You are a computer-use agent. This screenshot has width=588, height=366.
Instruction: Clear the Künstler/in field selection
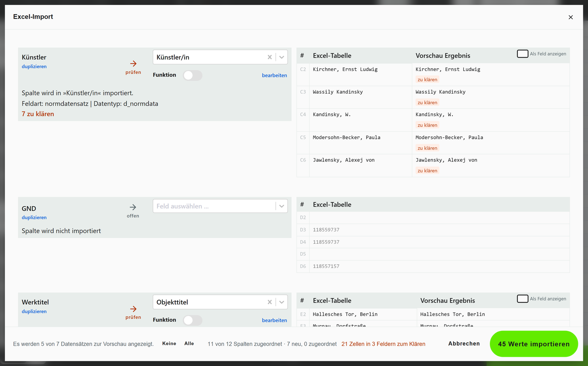270,57
